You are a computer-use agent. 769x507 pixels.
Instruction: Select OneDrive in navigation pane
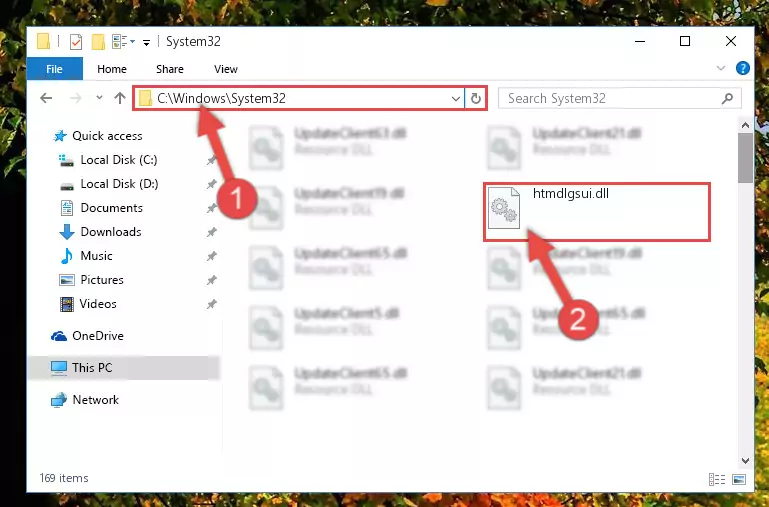point(87,336)
